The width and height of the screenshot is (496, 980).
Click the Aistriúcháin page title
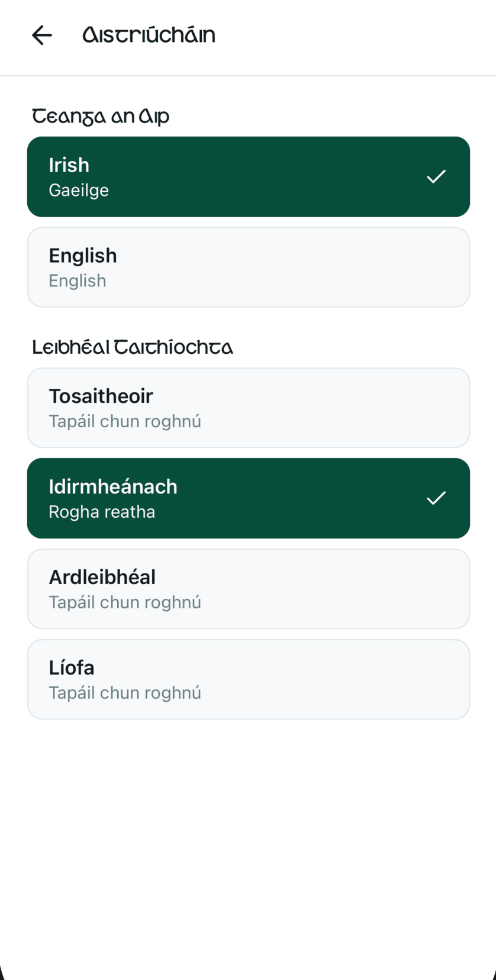[x=149, y=36]
